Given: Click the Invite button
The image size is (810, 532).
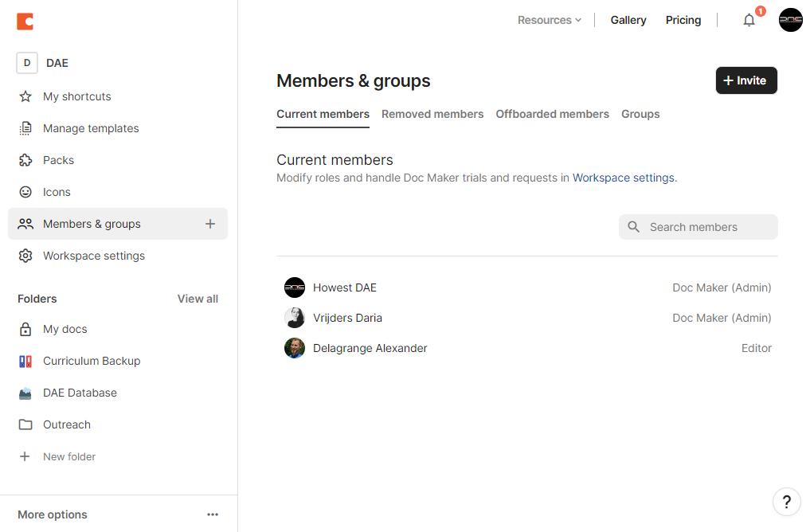Looking at the screenshot, I should (746, 80).
